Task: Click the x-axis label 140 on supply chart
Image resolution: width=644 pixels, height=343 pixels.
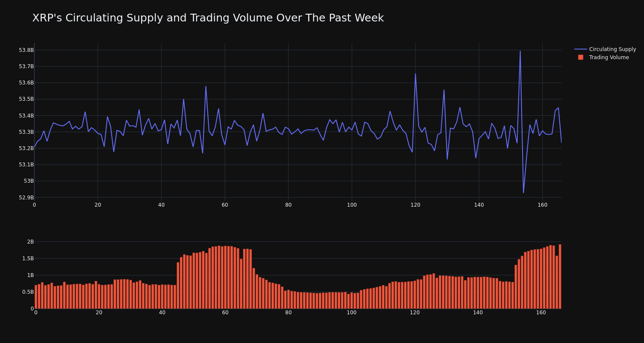Action: 479,205
